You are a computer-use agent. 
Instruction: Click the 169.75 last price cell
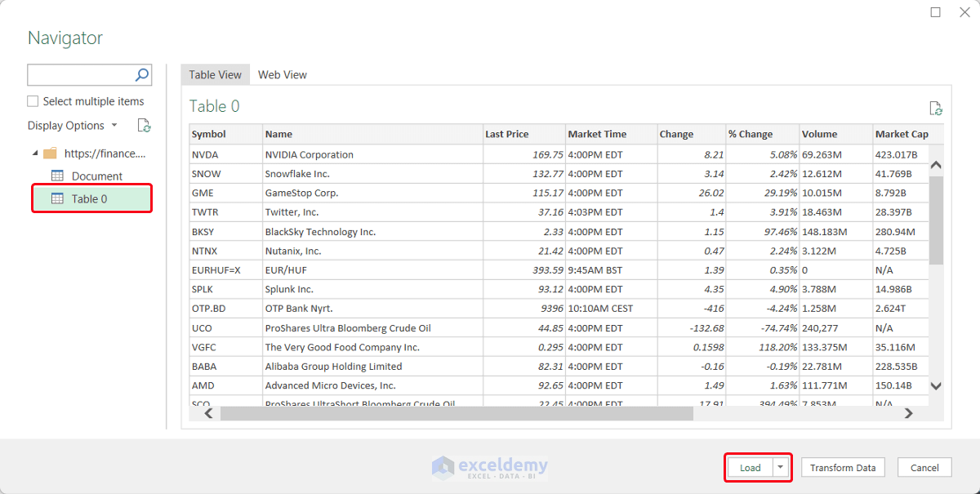tap(524, 154)
